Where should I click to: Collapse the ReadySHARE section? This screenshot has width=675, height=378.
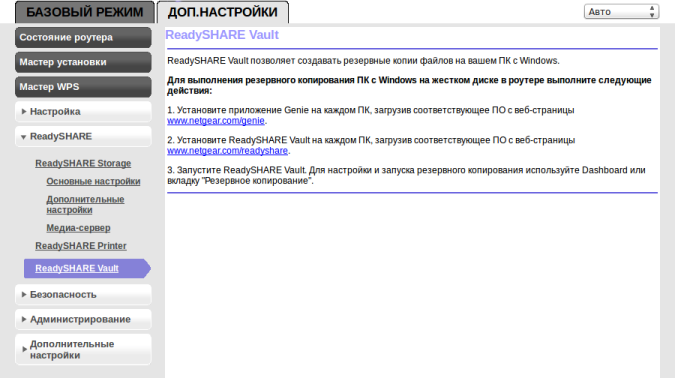pyautogui.click(x=83, y=136)
